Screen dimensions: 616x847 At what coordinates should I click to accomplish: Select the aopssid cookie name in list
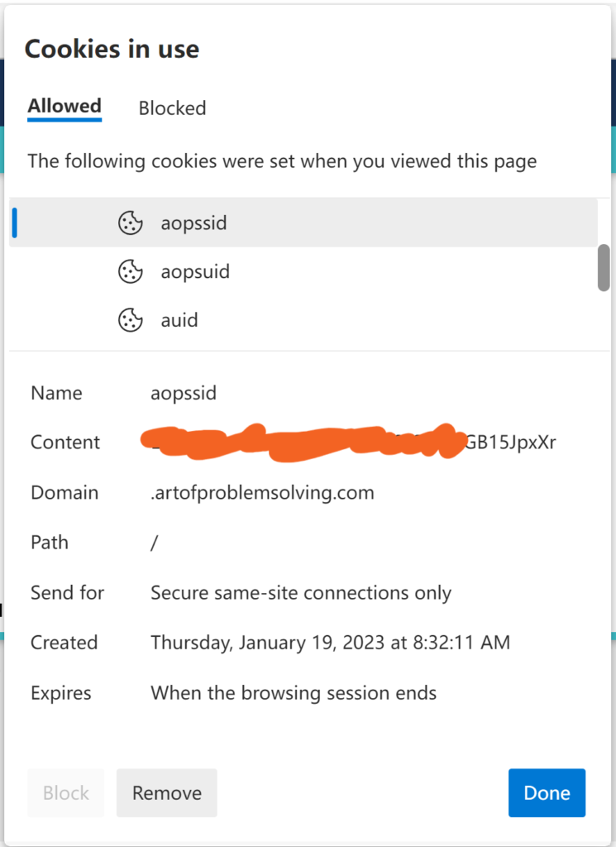[x=193, y=223]
